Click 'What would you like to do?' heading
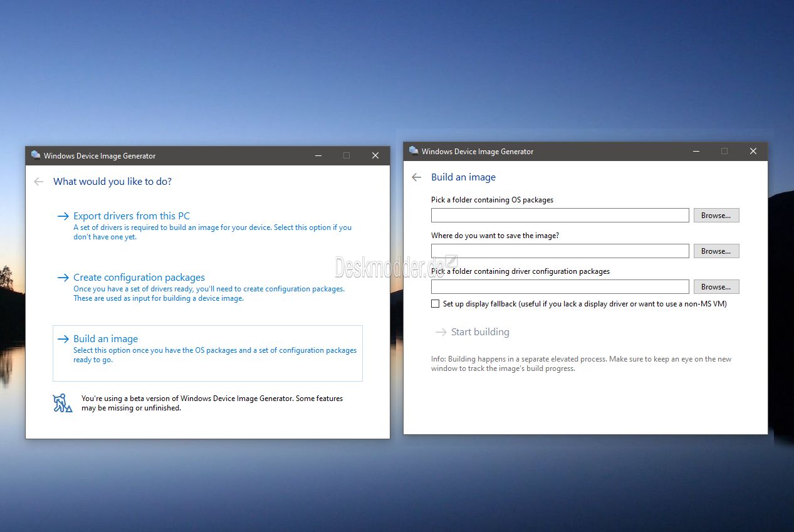794x532 pixels. [x=112, y=182]
